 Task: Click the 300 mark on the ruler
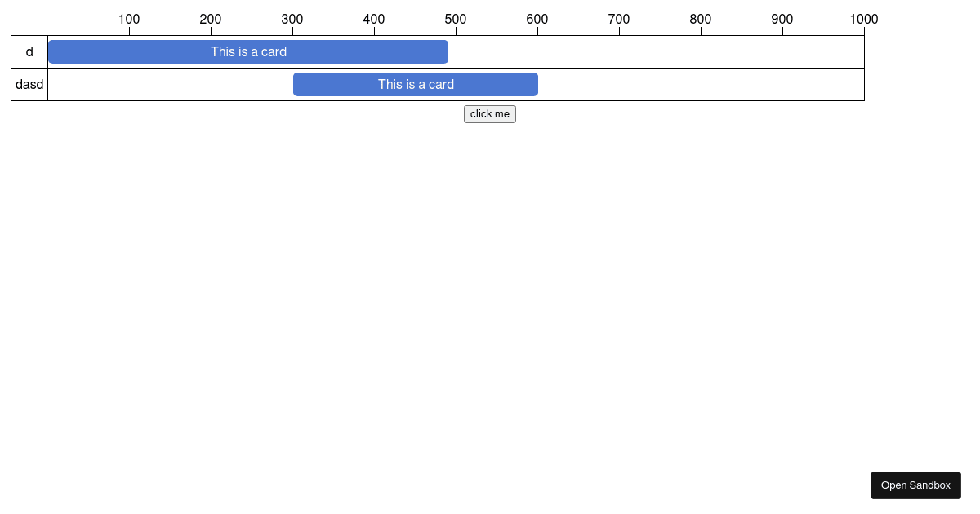pyautogui.click(x=292, y=19)
